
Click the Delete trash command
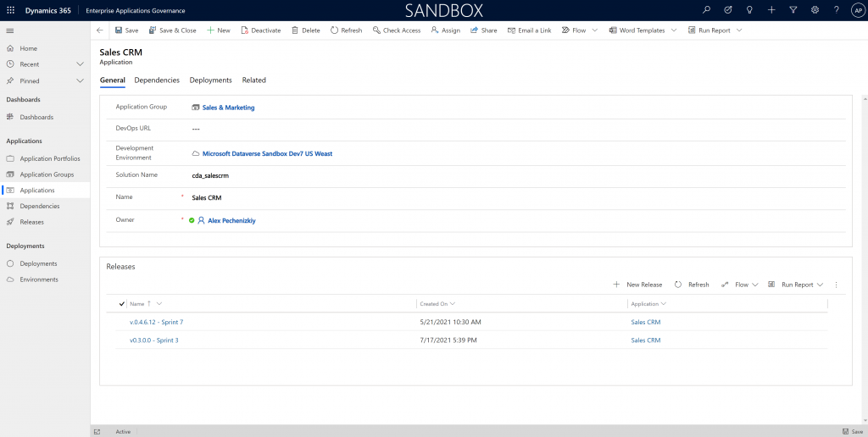coord(305,30)
